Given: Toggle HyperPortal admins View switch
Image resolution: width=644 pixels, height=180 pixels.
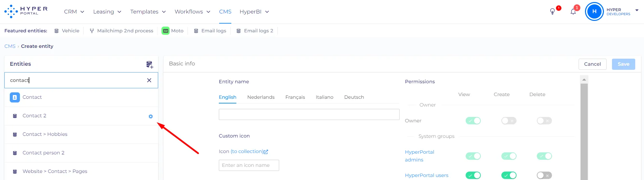Looking at the screenshot, I should click(x=473, y=156).
